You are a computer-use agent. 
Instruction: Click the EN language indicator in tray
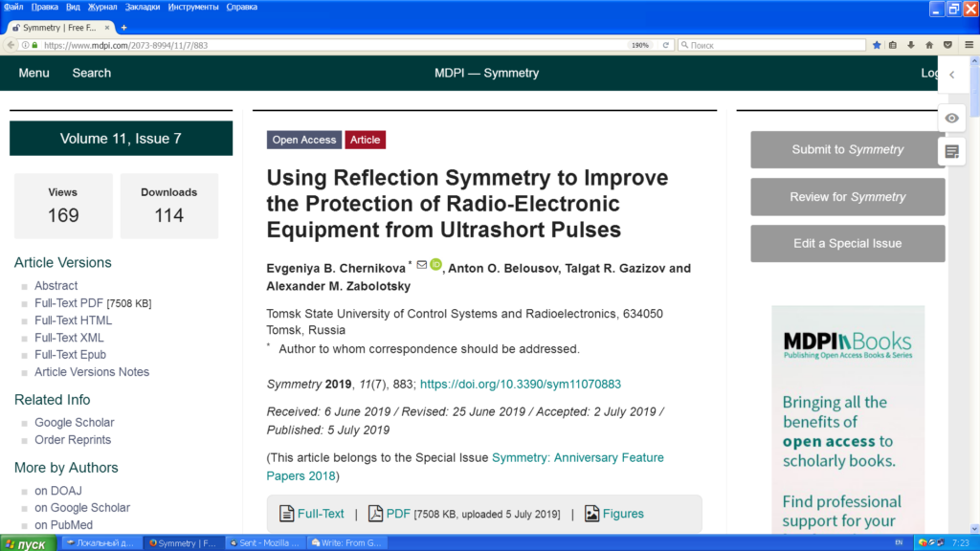coord(899,543)
